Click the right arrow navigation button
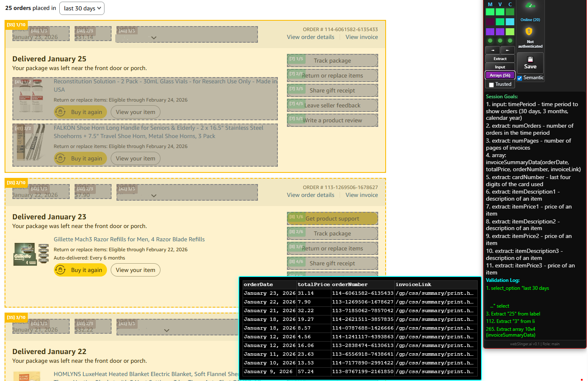Viewport: 588px width, 381px height. (508, 50)
